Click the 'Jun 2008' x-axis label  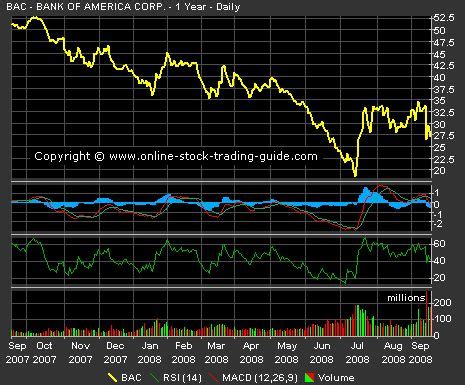(321, 353)
